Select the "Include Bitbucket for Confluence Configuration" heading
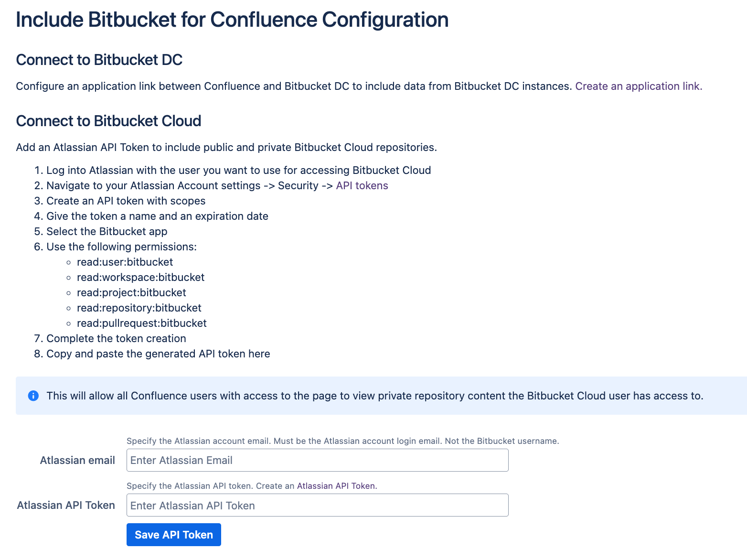This screenshot has height=560, width=747. coord(232,20)
